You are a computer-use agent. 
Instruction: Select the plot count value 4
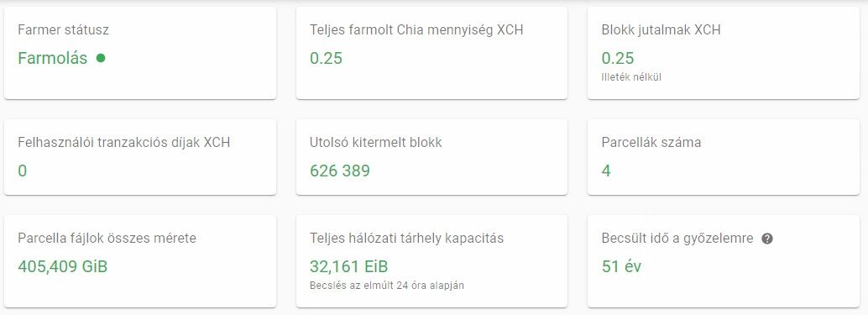[606, 171]
